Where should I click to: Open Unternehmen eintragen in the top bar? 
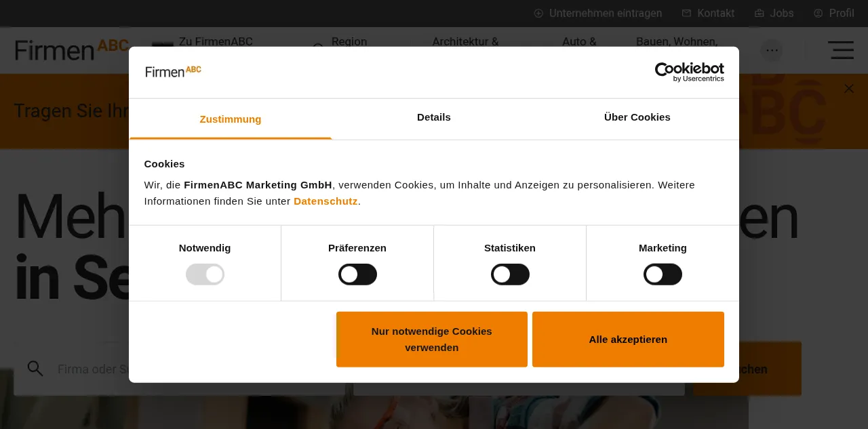coord(606,14)
